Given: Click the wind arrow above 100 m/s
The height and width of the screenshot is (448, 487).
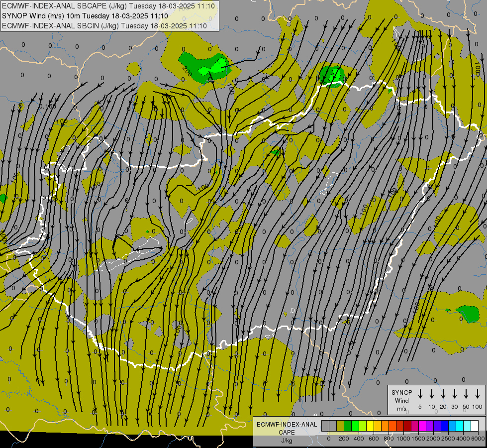Looking at the screenshot, I should pyautogui.click(x=478, y=394).
